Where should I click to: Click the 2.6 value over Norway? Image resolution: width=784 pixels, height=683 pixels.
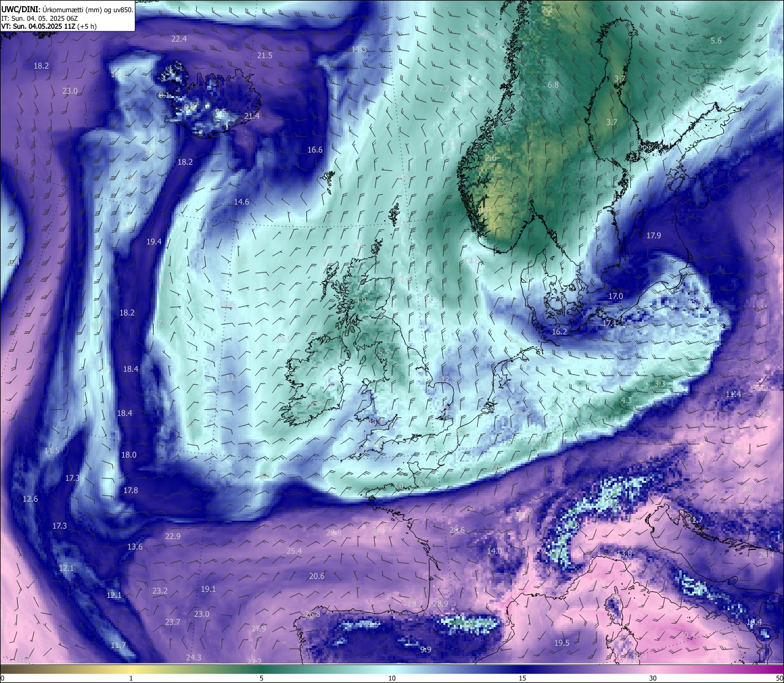[x=491, y=157]
